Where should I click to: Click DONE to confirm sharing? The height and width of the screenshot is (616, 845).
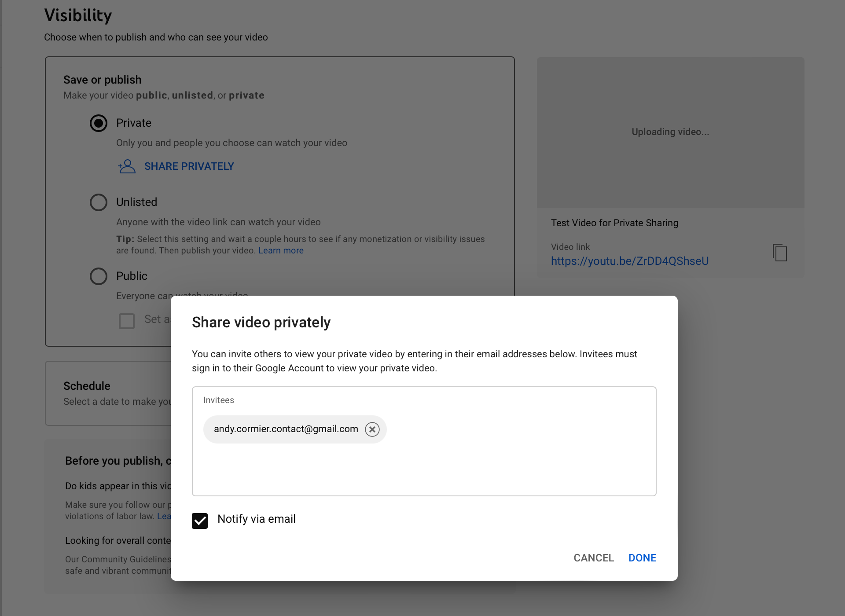(x=642, y=557)
